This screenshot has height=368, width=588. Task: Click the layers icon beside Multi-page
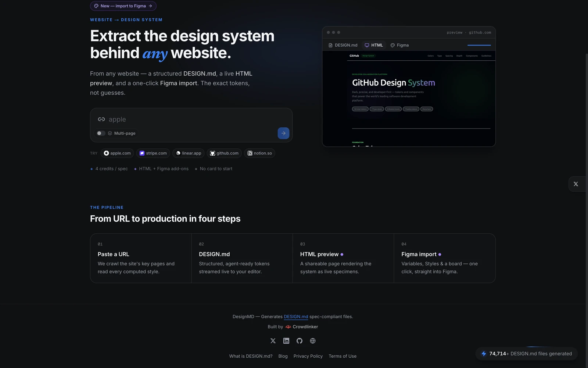click(x=110, y=133)
